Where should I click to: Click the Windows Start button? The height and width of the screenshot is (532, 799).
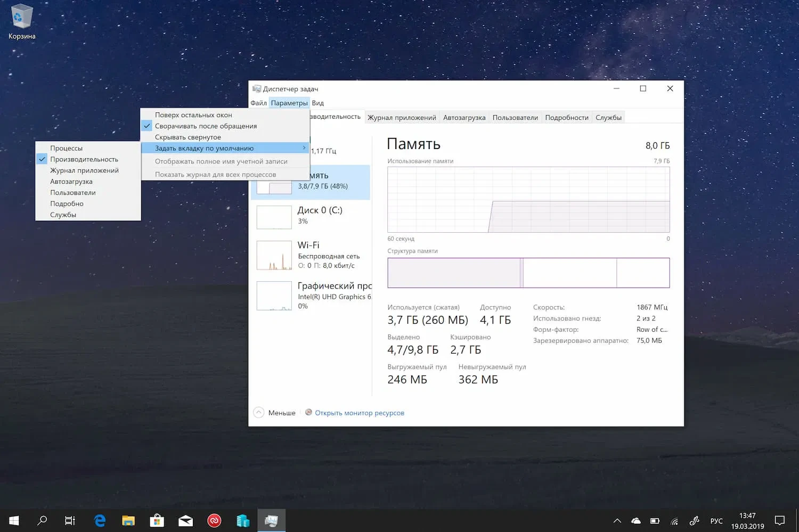coord(14,520)
